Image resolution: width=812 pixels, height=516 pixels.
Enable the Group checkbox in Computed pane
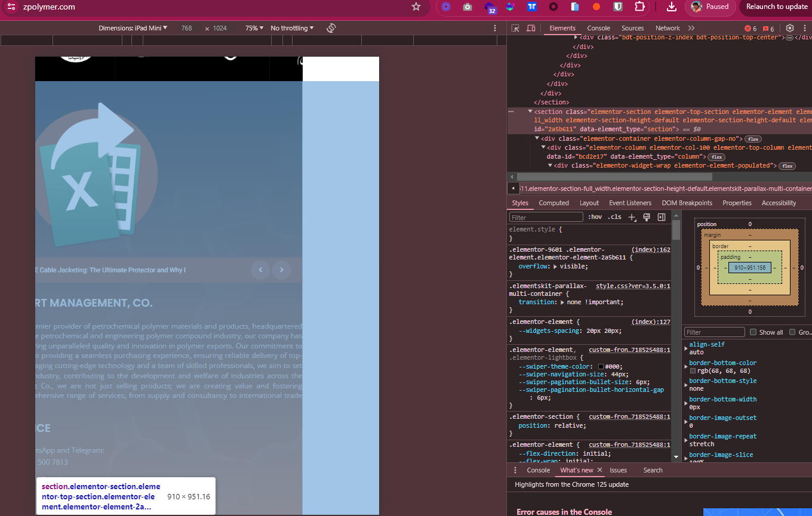click(792, 332)
